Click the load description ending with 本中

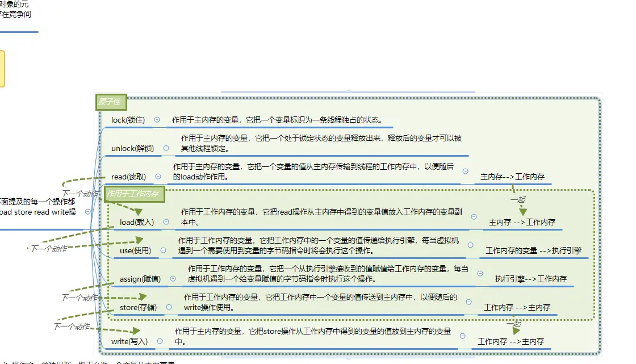pos(321,217)
